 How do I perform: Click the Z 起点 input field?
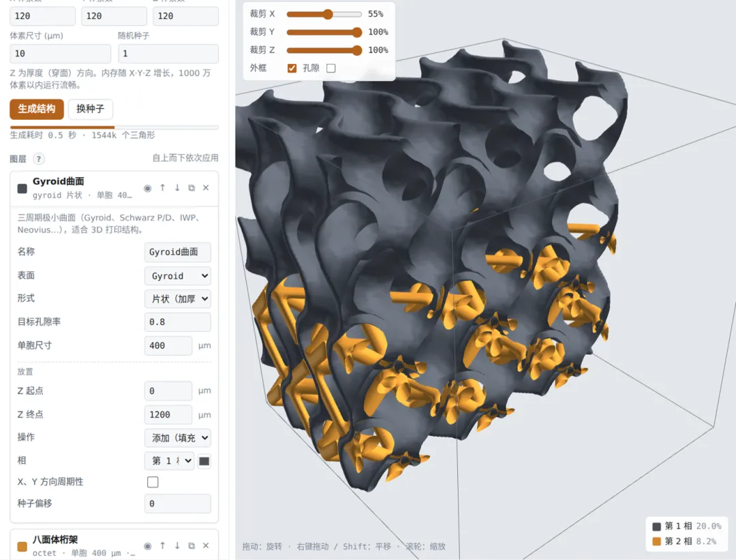pos(168,391)
